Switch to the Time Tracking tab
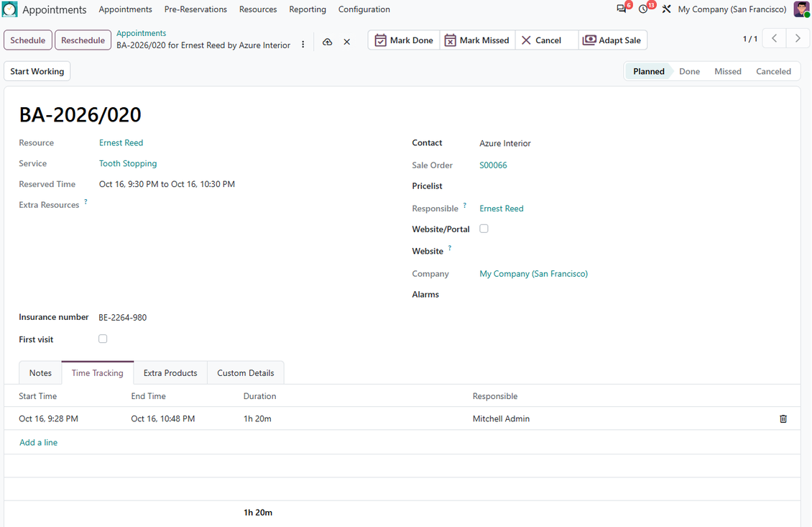Viewport: 812px width, 527px height. (x=97, y=373)
